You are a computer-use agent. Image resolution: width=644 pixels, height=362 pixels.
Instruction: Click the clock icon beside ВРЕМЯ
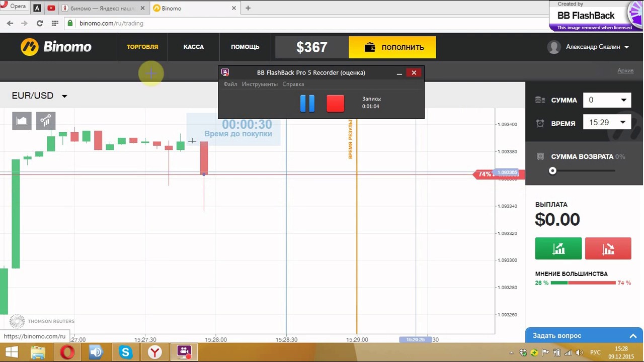[x=540, y=123]
